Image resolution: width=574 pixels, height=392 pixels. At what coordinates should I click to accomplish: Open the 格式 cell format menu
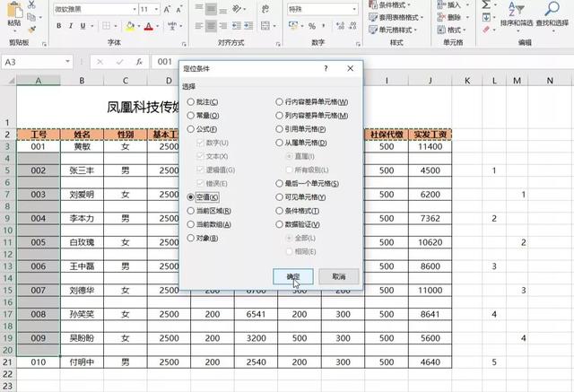(x=452, y=30)
